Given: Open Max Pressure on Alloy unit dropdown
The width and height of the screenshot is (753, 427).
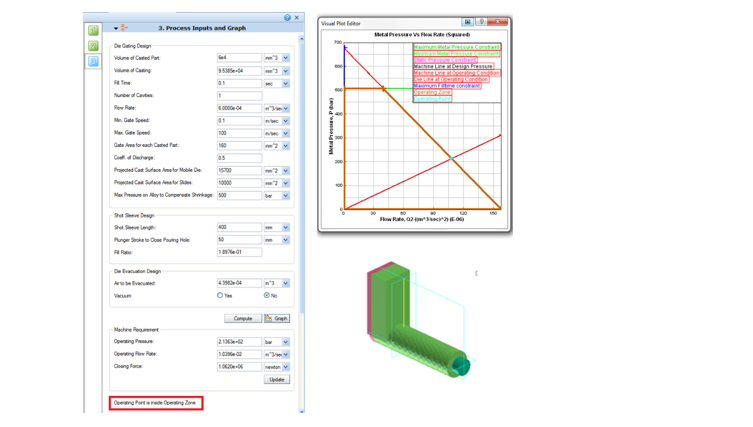Looking at the screenshot, I should coord(286,195).
